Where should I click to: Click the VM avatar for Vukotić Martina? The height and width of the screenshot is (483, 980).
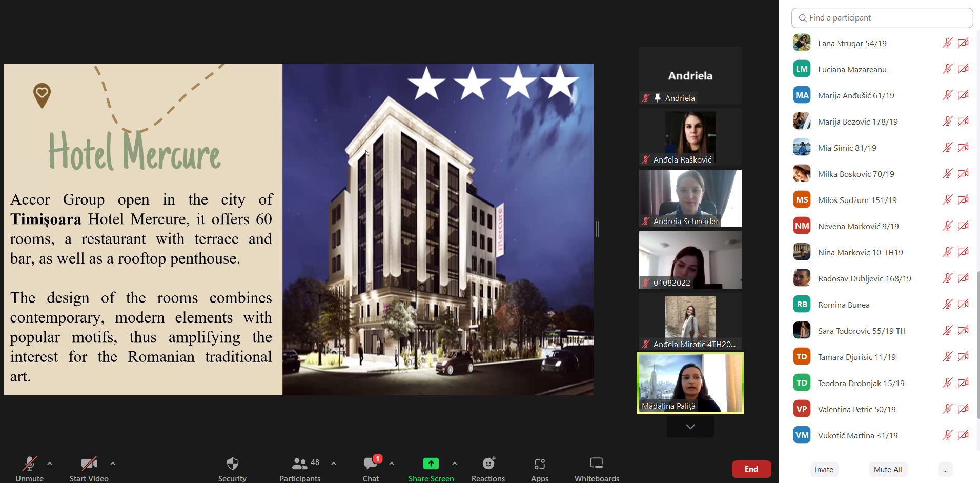click(802, 435)
